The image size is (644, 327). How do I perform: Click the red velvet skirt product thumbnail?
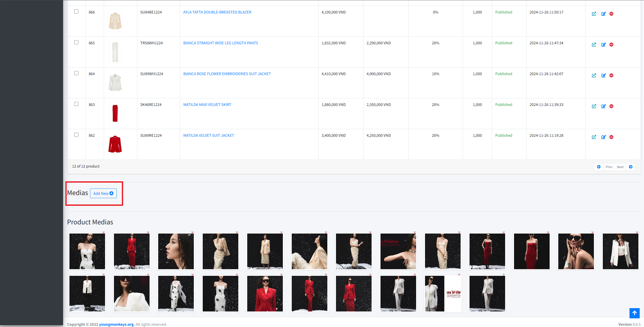[115, 113]
